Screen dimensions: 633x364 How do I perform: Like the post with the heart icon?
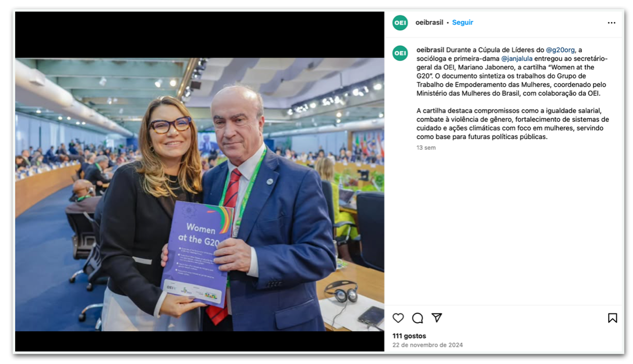pos(398,318)
